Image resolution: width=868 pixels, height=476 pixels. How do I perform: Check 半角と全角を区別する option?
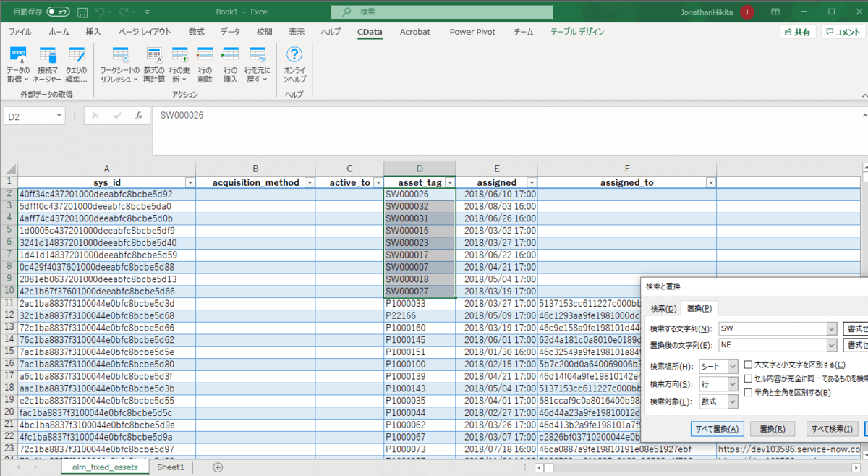(x=749, y=393)
